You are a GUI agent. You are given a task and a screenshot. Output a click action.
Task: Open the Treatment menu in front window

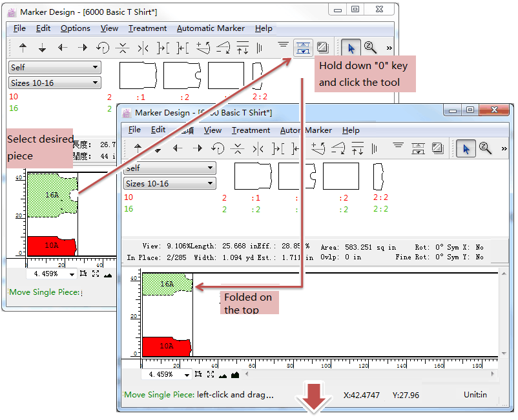[x=251, y=130]
